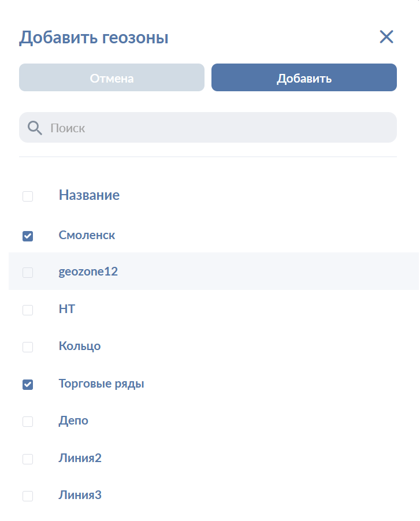The image size is (420, 521).
Task: Uncheck the Смоленск checkbox
Action: 28,236
